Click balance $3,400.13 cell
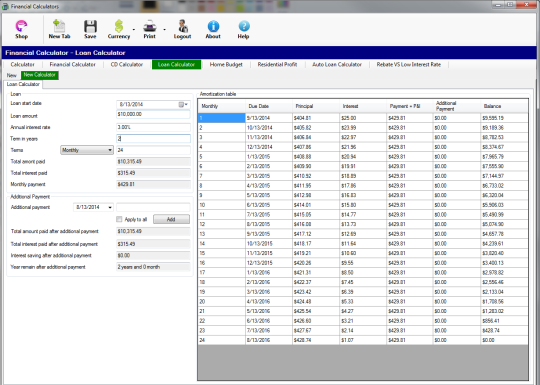 point(504,263)
